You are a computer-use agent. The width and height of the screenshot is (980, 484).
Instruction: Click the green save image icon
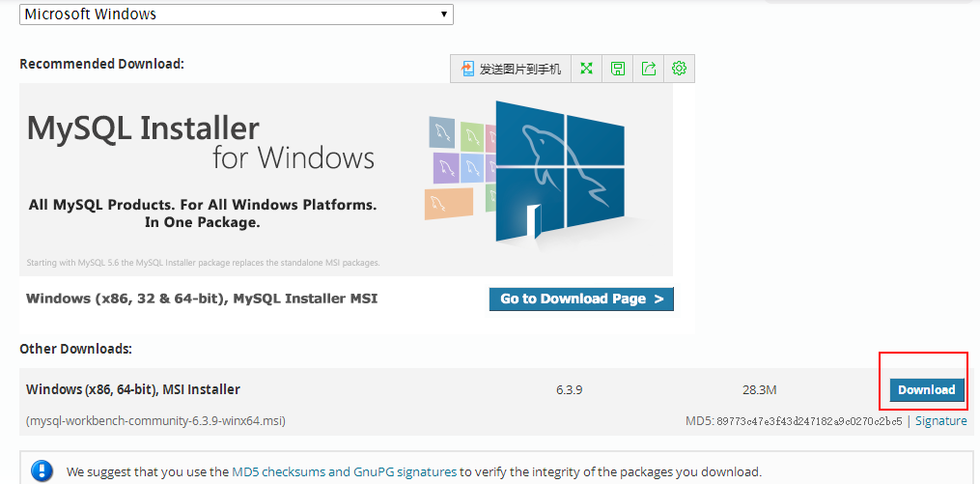coord(618,69)
